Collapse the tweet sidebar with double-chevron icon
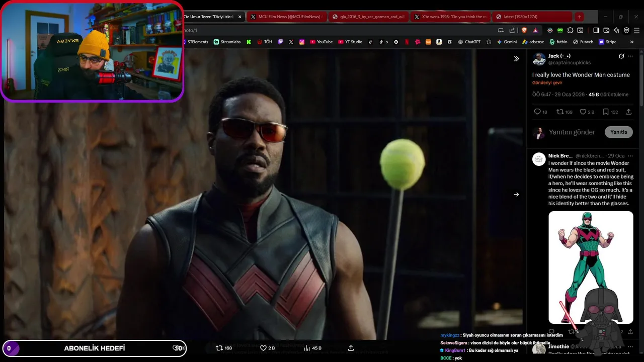This screenshot has width=644, height=362. 516,58
